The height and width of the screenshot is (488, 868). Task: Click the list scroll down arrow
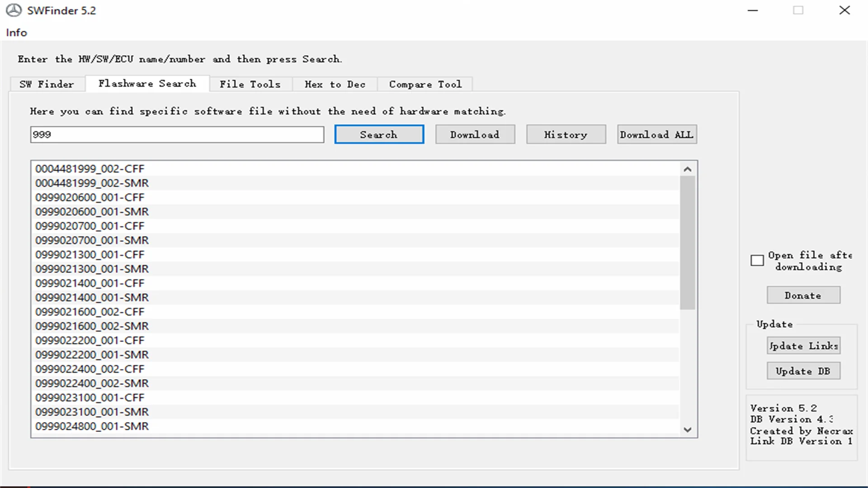click(688, 430)
